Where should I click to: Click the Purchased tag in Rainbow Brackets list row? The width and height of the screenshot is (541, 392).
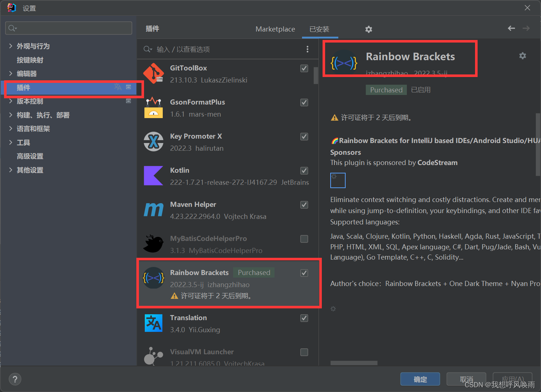(254, 272)
